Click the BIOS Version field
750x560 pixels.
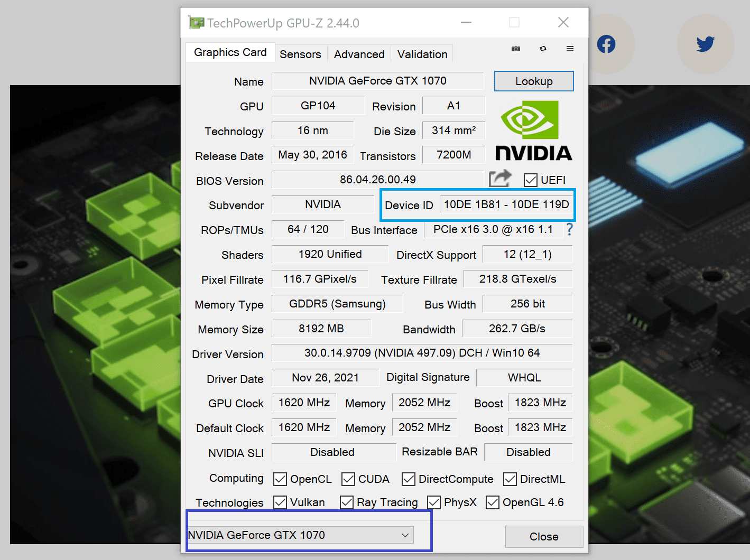[x=377, y=180]
